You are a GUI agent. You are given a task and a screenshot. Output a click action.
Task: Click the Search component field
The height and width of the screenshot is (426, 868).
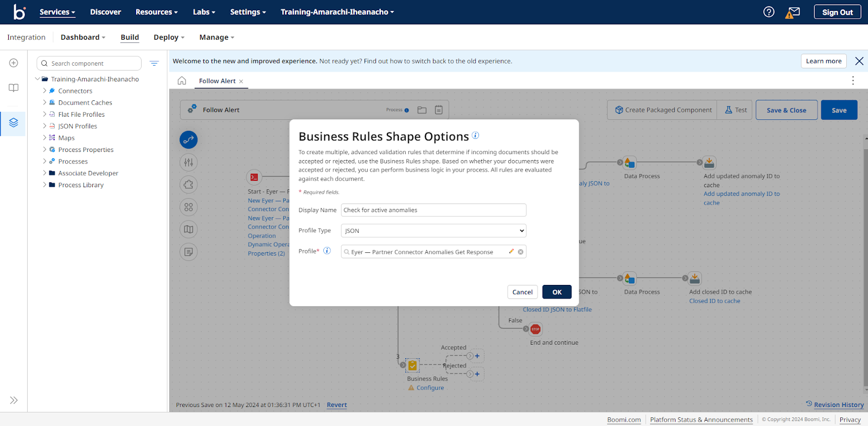pos(89,63)
